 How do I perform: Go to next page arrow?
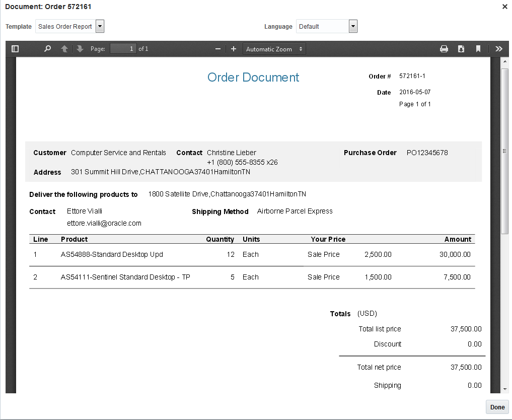80,49
